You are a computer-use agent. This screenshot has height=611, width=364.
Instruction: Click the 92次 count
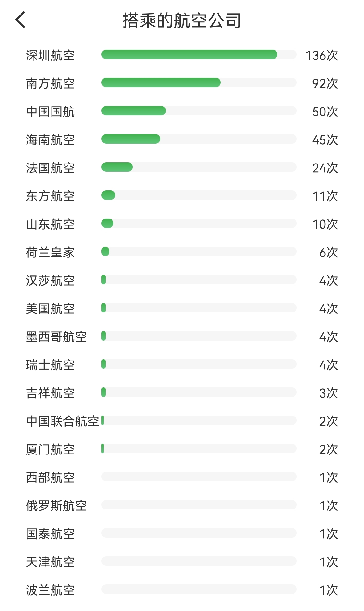325,83
